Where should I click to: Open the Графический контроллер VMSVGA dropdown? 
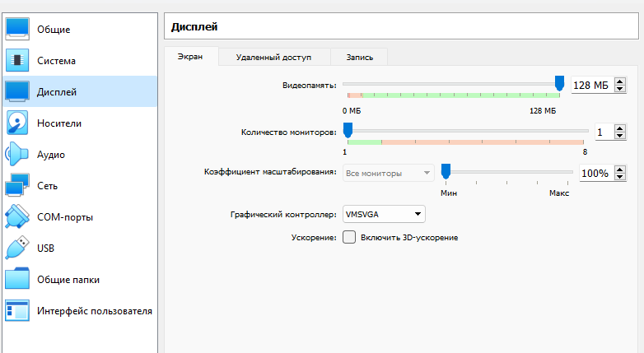click(384, 214)
